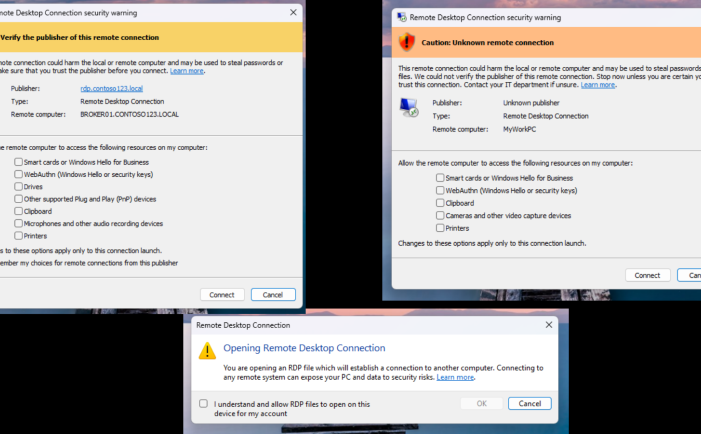Enable WebAuthn in verified publisher dialog
701x434 pixels.
click(x=18, y=174)
